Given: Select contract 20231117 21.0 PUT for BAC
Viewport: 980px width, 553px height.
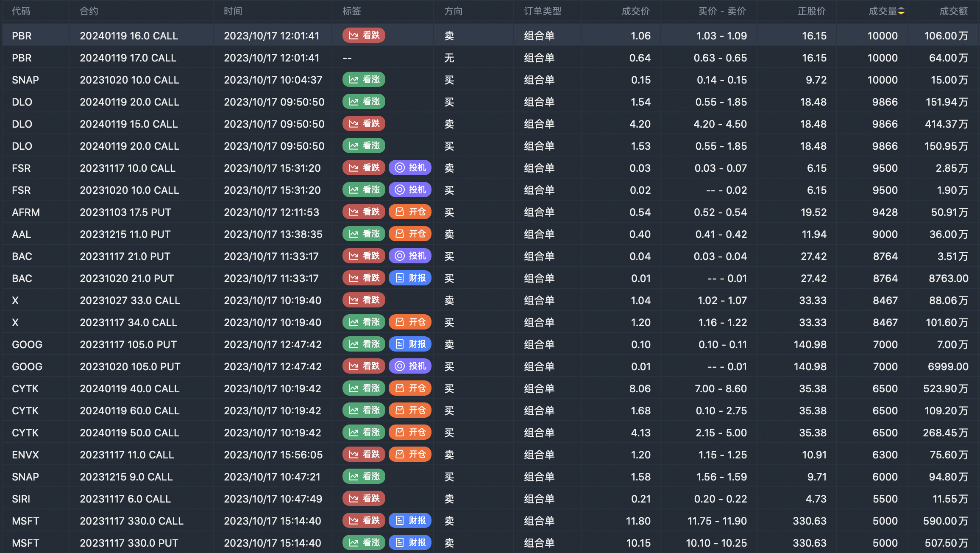Looking at the screenshot, I should tap(125, 256).
